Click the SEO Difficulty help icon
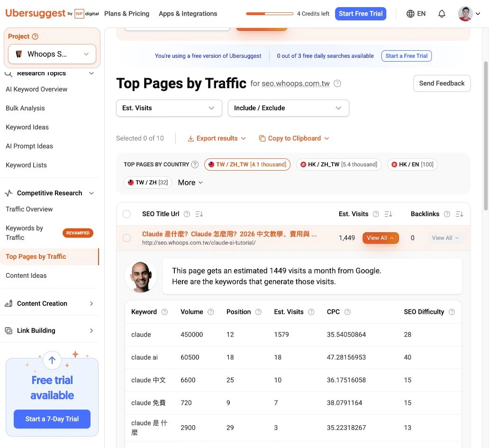 (452, 312)
